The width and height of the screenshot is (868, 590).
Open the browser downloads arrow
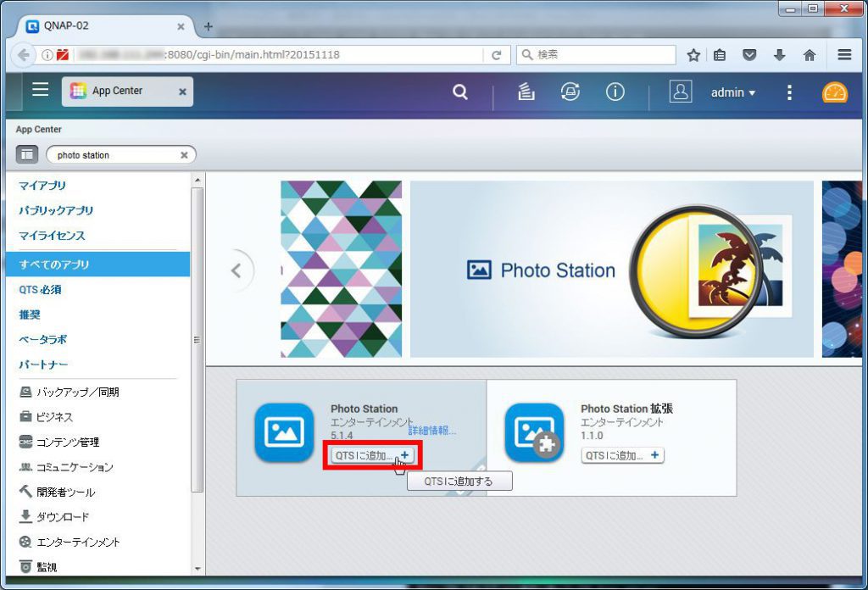coord(780,55)
